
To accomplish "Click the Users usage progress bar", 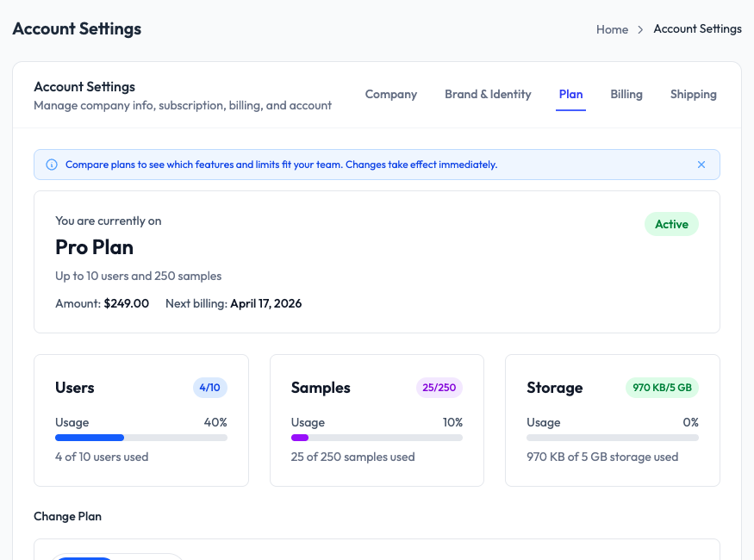I will coord(140,438).
